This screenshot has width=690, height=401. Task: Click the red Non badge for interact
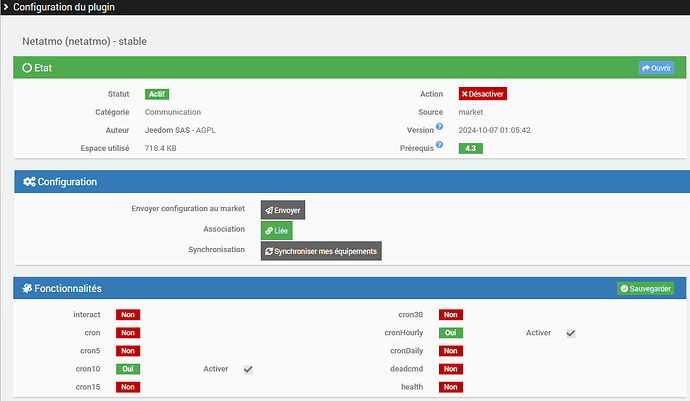click(128, 315)
